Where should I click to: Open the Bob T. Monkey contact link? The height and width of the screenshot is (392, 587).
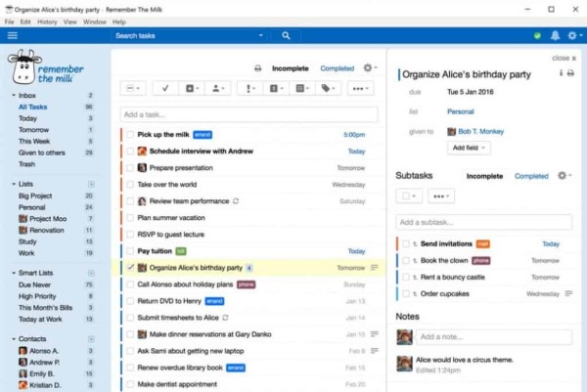(480, 131)
